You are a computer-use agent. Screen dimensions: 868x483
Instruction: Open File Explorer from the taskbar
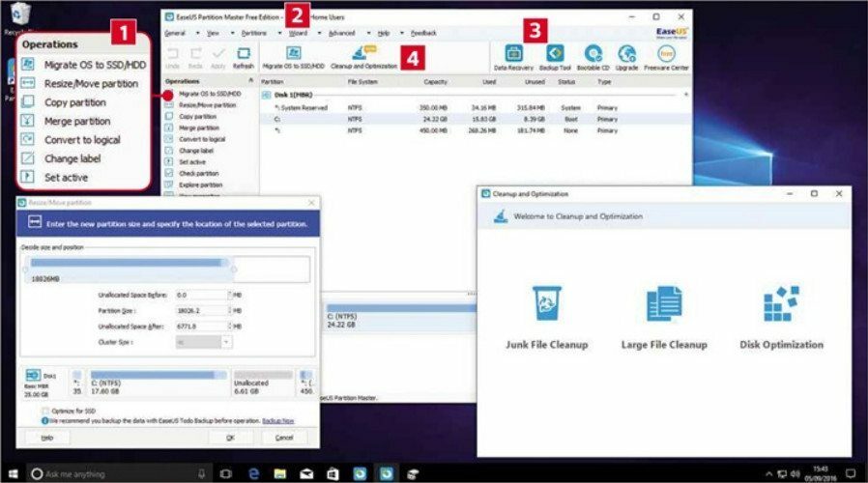point(280,473)
